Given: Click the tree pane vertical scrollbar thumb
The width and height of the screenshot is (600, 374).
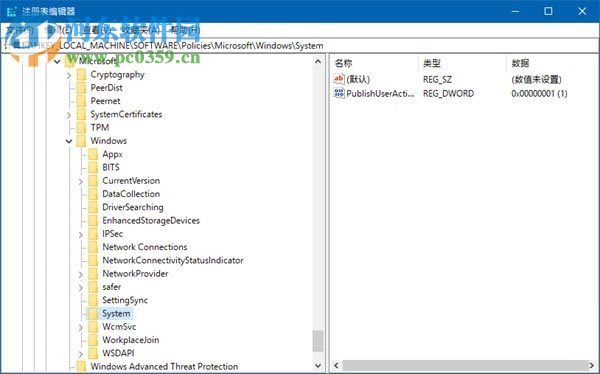Looking at the screenshot, I should click(x=318, y=341).
